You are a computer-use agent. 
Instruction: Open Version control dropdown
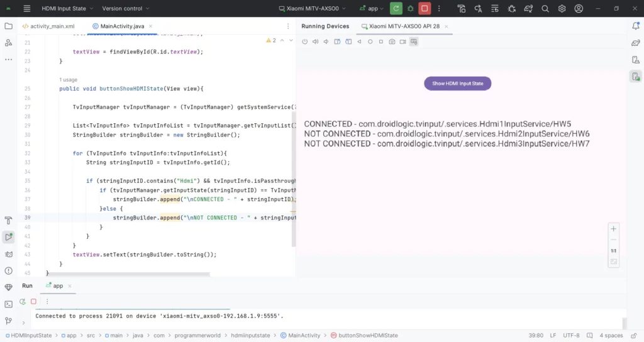pyautogui.click(x=126, y=8)
